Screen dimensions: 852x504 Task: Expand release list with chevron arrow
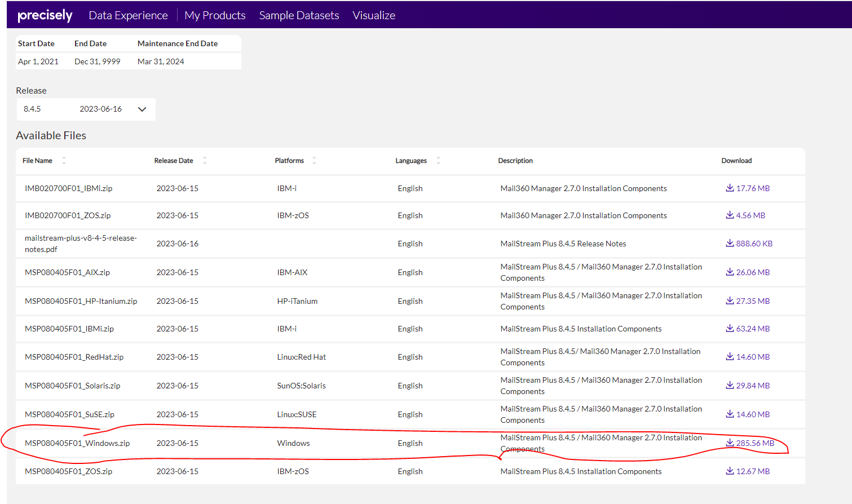[142, 109]
